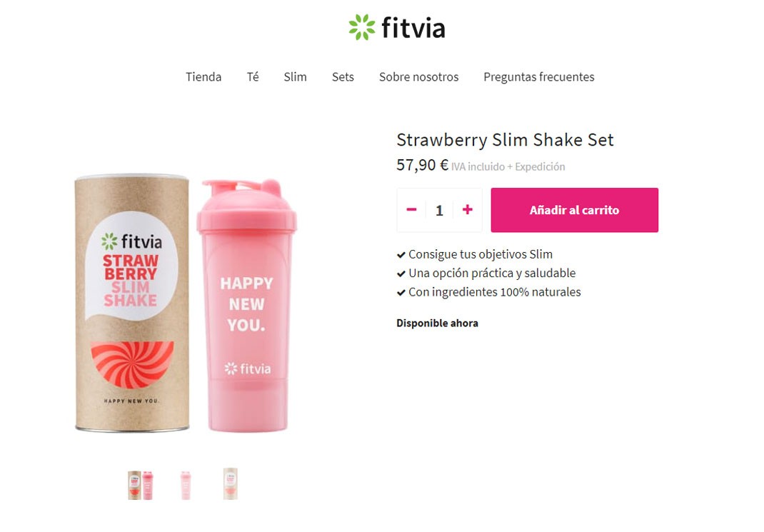Click checkmark beside Con ingredientes 100% naturales
This screenshot has width=764, height=532.
pyautogui.click(x=401, y=293)
